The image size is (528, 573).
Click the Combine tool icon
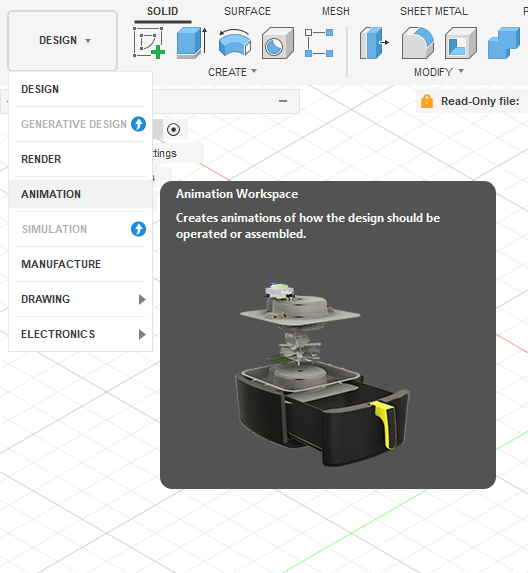click(504, 43)
